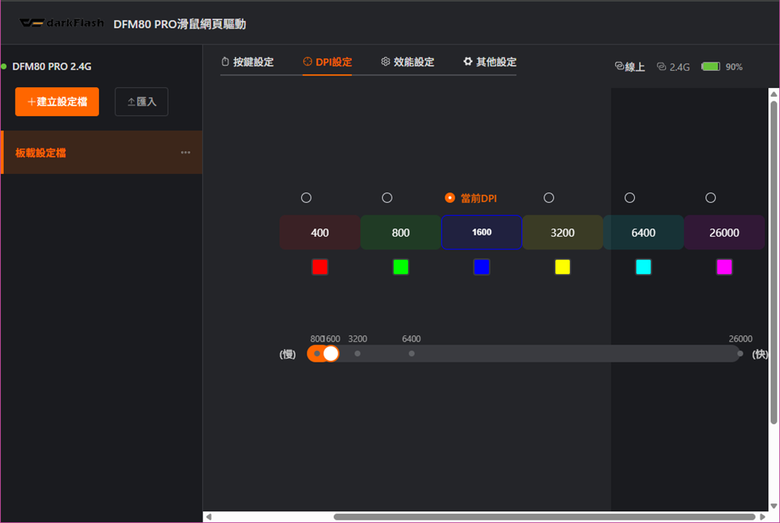
Task: Go to the 其他設定 tab
Action: point(489,62)
